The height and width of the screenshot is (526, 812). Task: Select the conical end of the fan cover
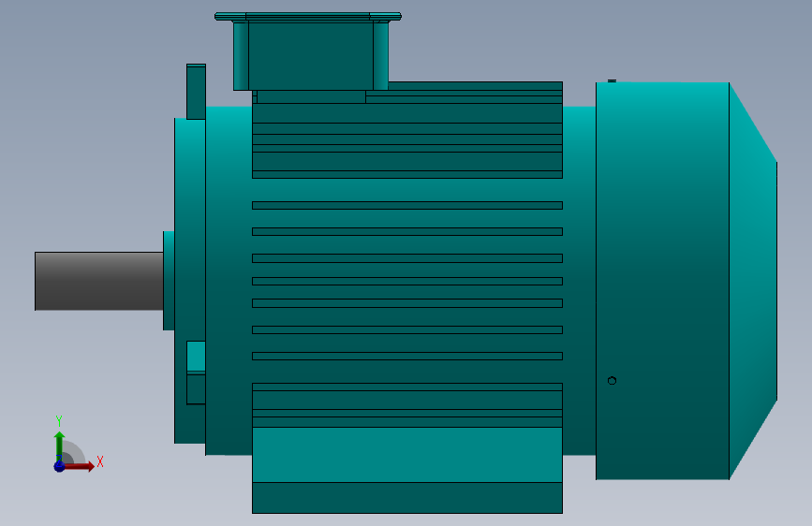(753, 281)
